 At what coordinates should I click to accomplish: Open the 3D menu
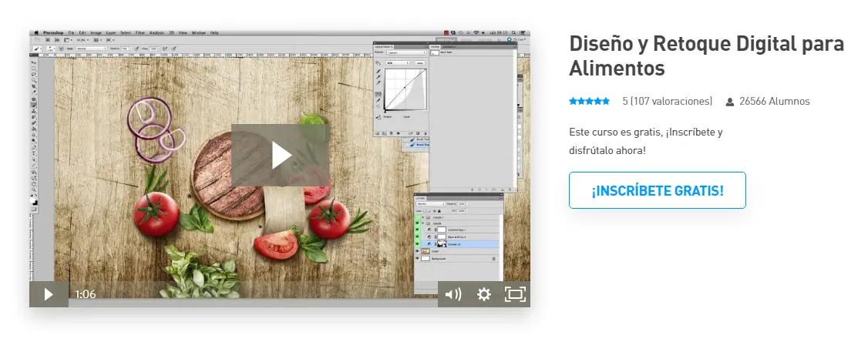tap(172, 32)
